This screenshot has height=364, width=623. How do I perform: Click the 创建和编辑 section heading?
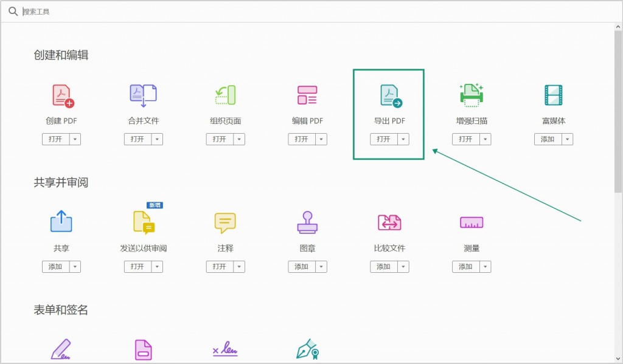click(61, 55)
